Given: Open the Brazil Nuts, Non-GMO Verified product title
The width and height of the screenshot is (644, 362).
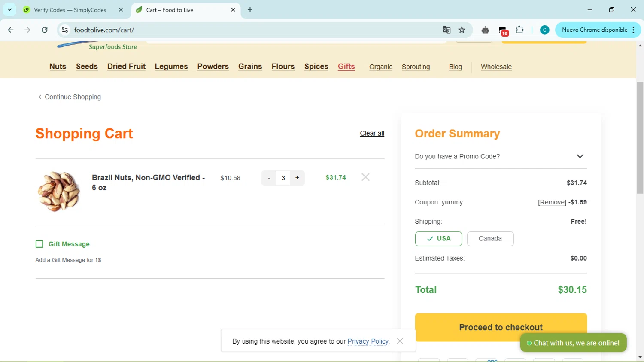Looking at the screenshot, I should 148,183.
